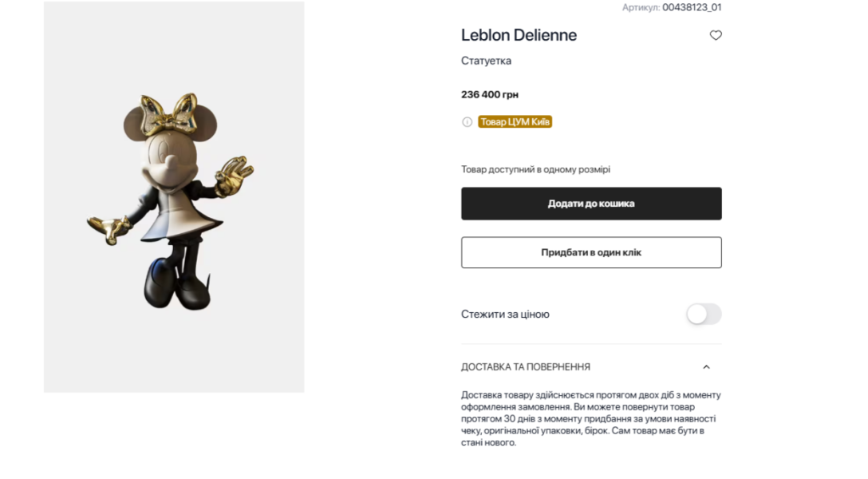
Task: Click the article number 00438123_01
Action: coord(692,7)
